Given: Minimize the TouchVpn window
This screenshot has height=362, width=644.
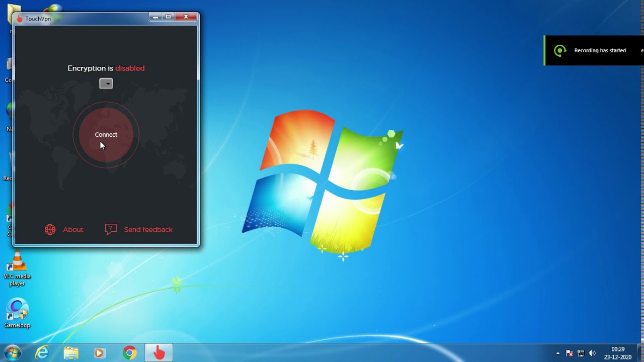Looking at the screenshot, I should 155,17.
